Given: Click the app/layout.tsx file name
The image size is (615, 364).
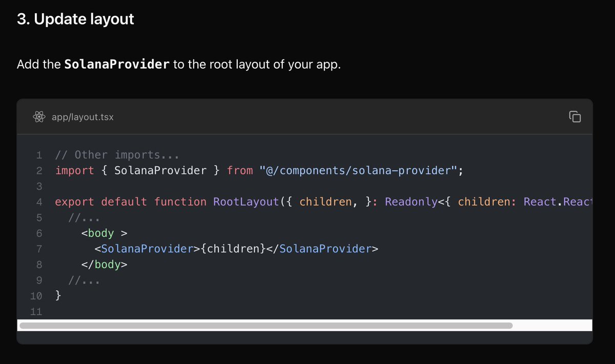Looking at the screenshot, I should tap(83, 117).
